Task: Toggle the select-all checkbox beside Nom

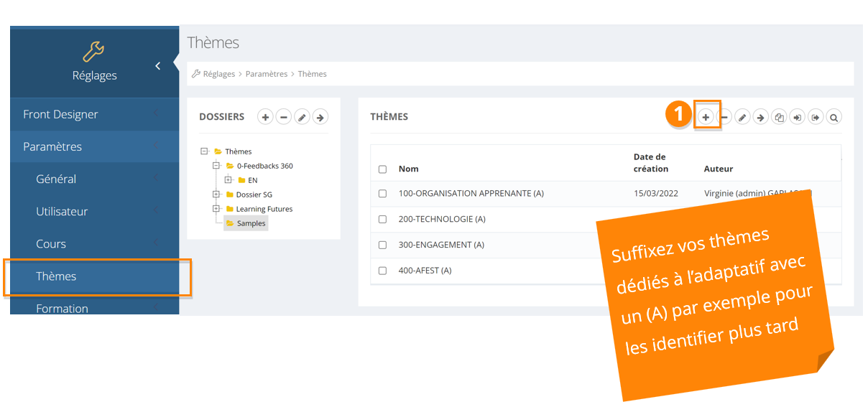Action: point(382,169)
